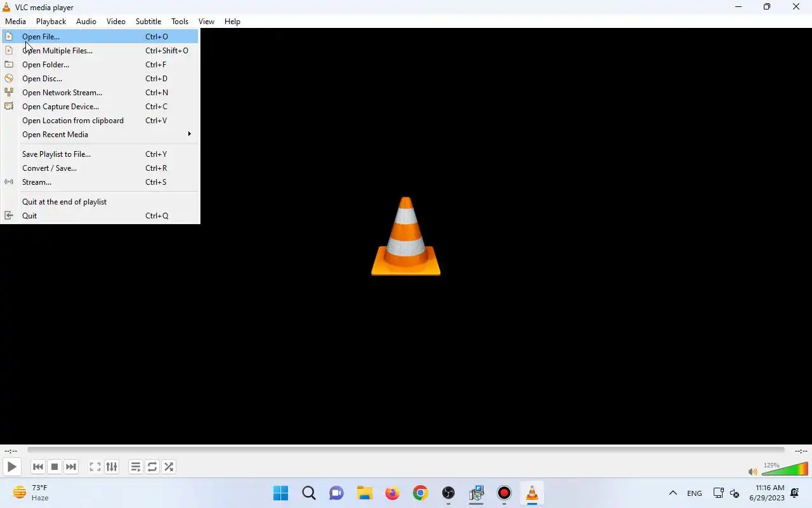Toggle the playlist view icon
Viewport: 812px width, 508px height.
[x=136, y=467]
